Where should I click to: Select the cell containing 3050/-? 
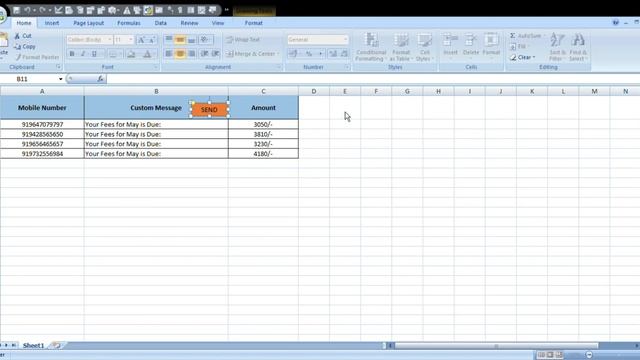click(263, 124)
